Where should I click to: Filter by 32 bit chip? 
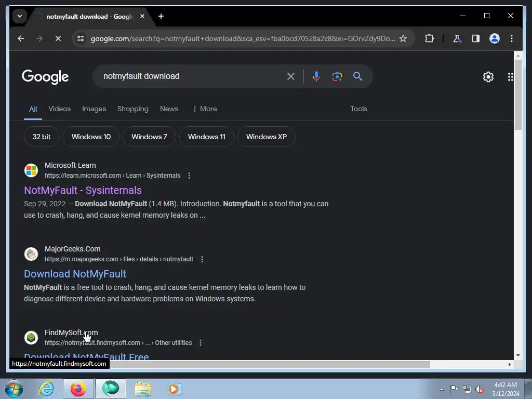pyautogui.click(x=42, y=137)
